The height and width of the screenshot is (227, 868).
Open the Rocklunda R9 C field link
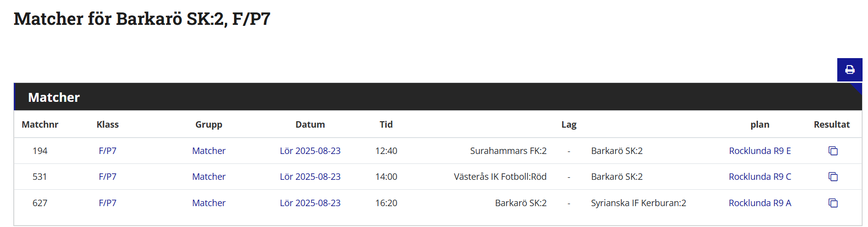coord(759,177)
